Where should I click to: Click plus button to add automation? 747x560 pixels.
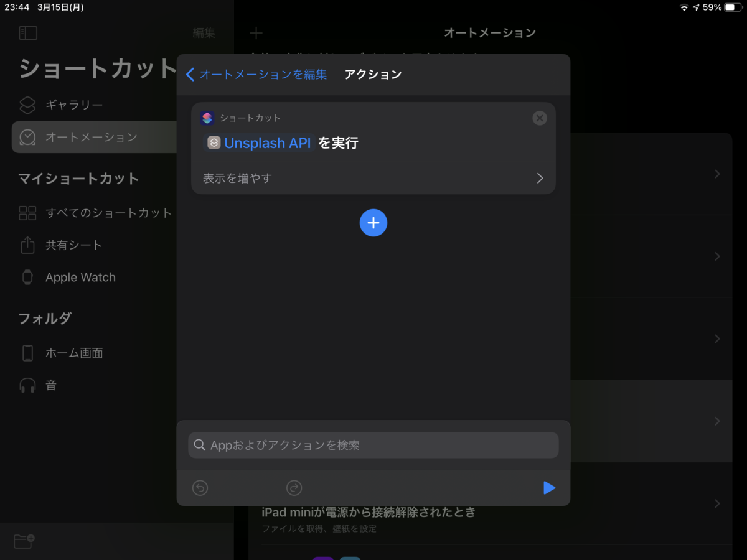point(256,33)
